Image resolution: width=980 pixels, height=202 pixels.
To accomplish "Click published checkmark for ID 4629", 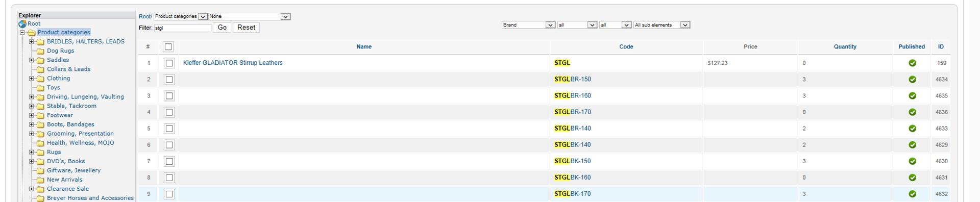I will point(912,145).
